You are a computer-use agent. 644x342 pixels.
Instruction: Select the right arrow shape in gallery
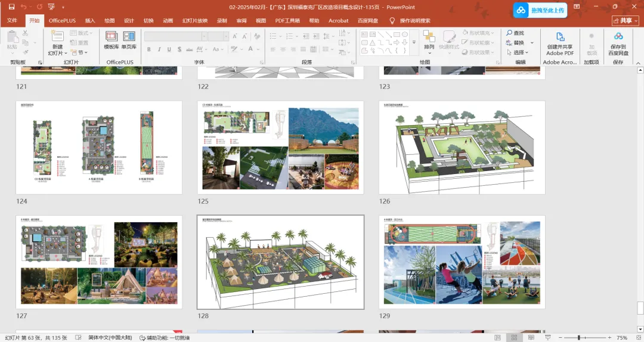coord(397,43)
